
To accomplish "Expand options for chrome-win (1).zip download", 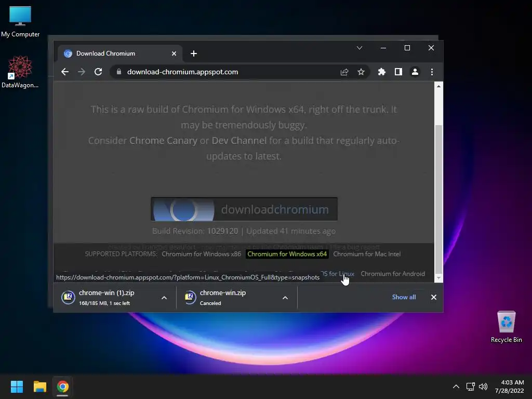I will [x=164, y=298].
